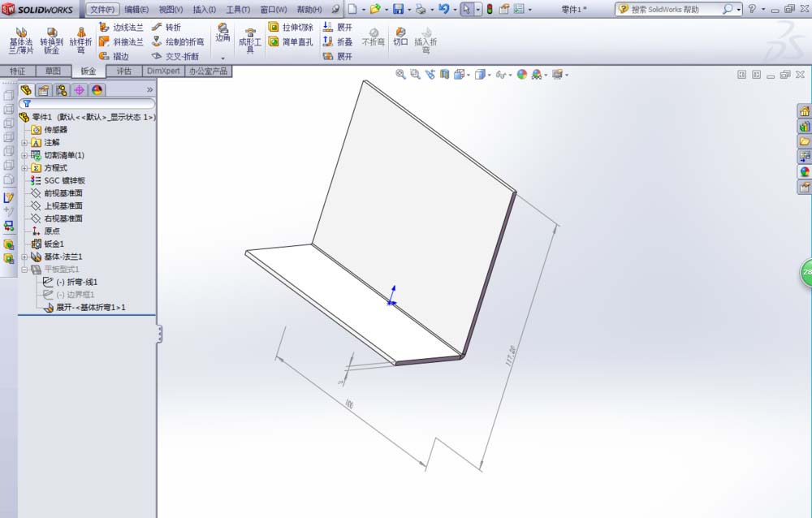Select the 前视基准面 plane
The image size is (812, 518).
pos(57,193)
